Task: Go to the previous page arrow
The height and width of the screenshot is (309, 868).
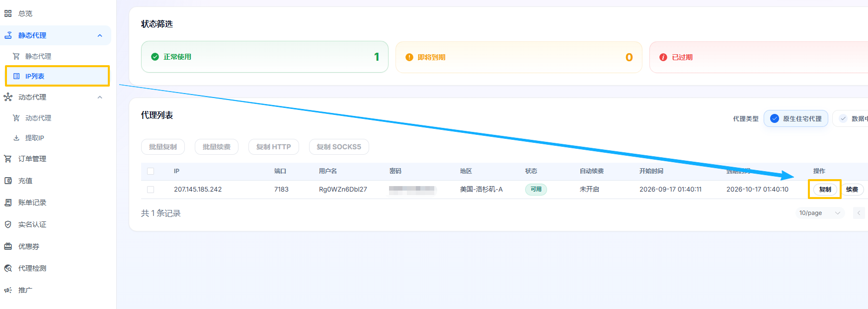Action: tap(859, 213)
